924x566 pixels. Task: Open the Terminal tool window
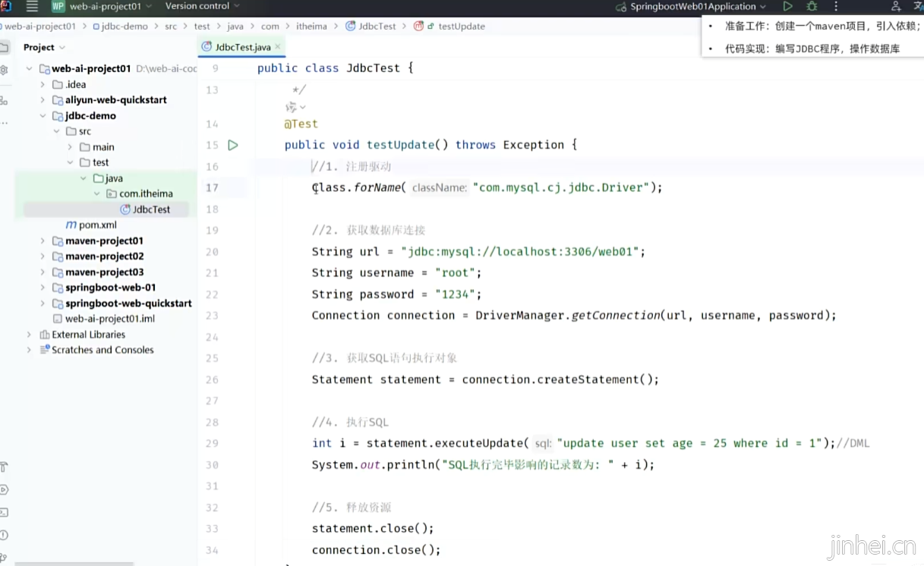(4, 513)
